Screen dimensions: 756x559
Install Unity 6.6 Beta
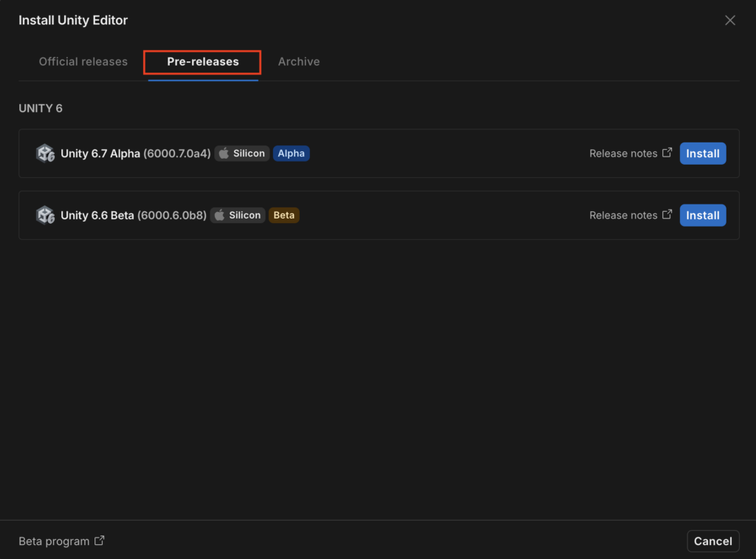coord(703,215)
